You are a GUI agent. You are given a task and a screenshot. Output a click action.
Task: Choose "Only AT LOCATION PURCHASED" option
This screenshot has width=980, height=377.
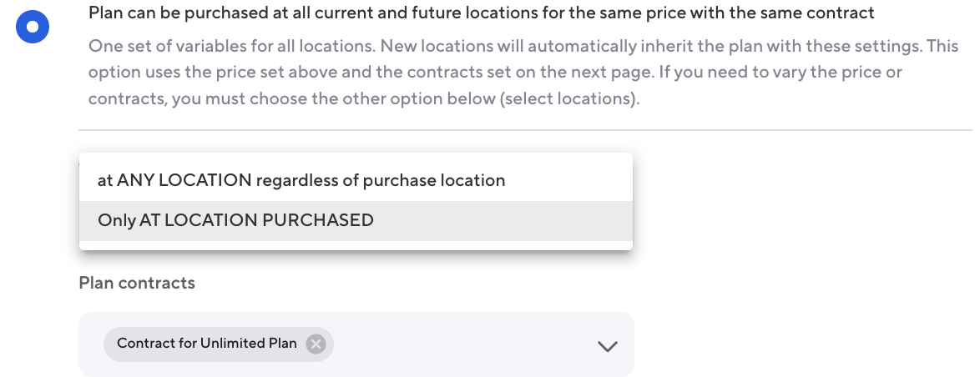235,221
